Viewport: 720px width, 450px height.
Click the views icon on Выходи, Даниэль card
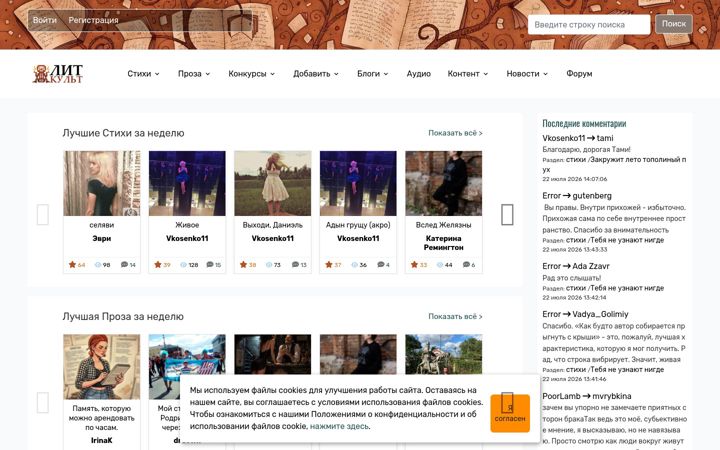269,264
